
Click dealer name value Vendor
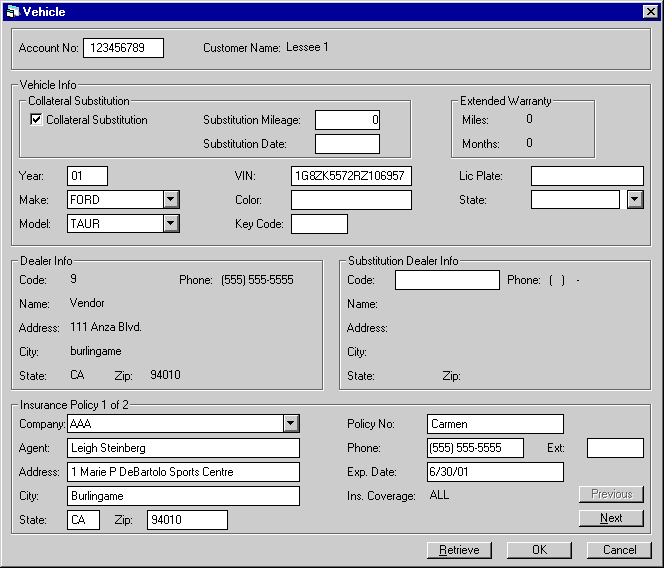coord(87,303)
